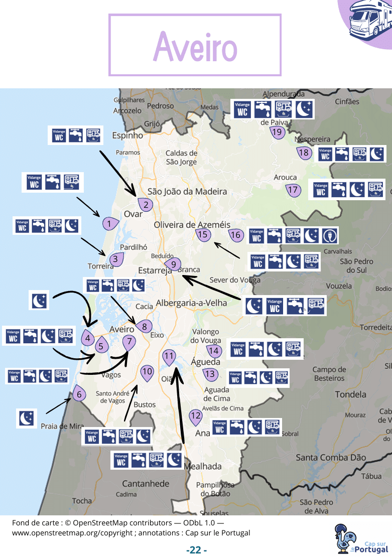Click the camper van logo in top corner
This screenshot has width=392, height=559.
369,20
